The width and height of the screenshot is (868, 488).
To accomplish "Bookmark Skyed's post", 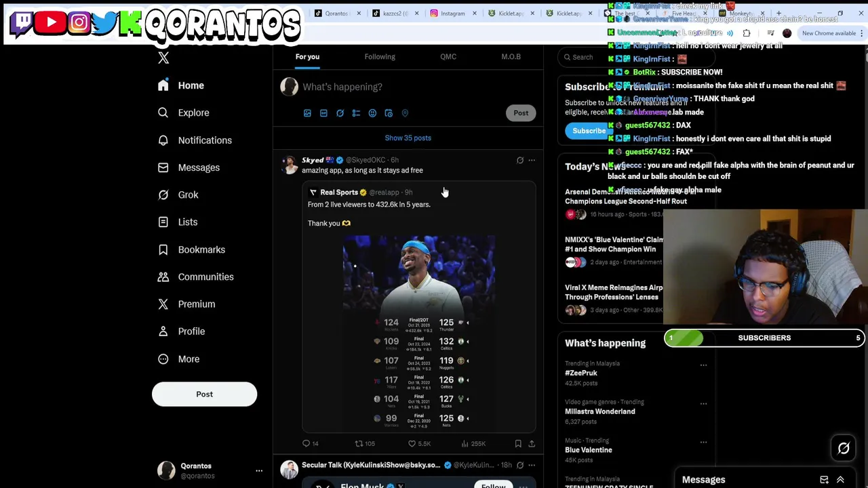I will click(x=518, y=444).
